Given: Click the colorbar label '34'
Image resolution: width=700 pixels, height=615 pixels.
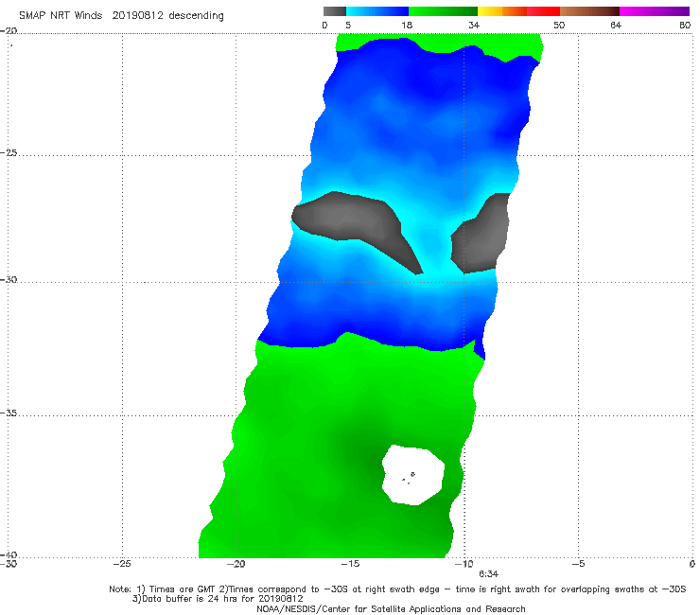Looking at the screenshot, I should point(474,26).
